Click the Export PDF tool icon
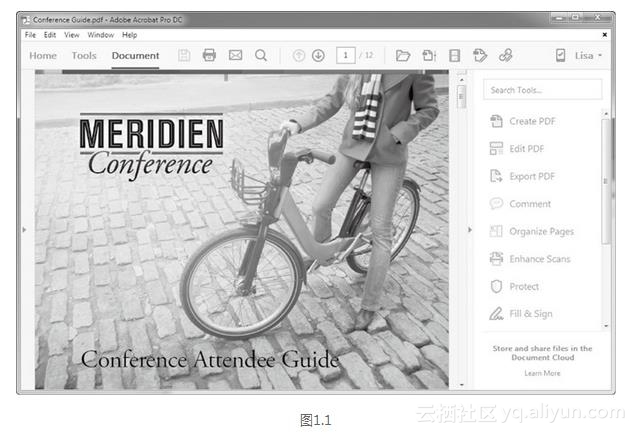Viewport: 636px width, 434px height. [x=496, y=176]
